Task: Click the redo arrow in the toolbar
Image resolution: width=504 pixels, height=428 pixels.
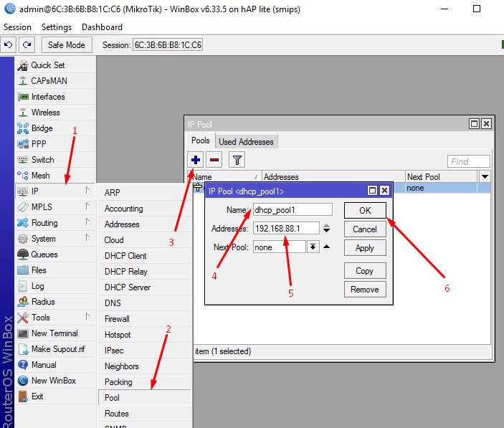Action: click(x=27, y=44)
